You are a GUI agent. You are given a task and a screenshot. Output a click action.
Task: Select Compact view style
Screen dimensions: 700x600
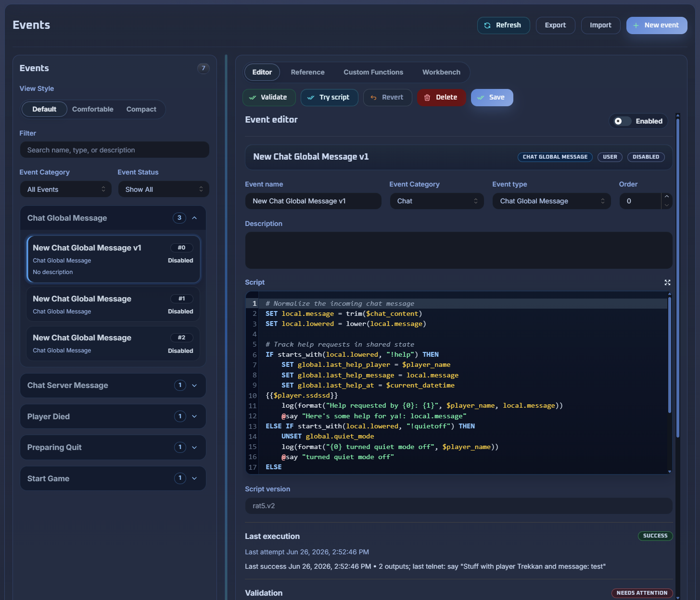141,109
